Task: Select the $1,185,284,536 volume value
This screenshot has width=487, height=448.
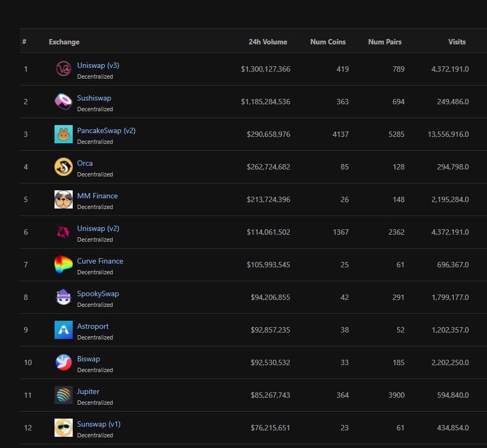Action: 266,102
